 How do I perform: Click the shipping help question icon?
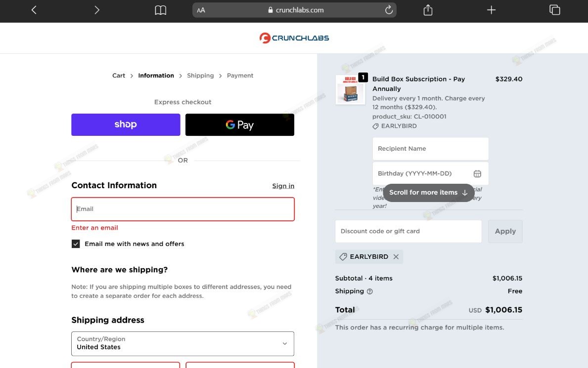[x=370, y=291]
